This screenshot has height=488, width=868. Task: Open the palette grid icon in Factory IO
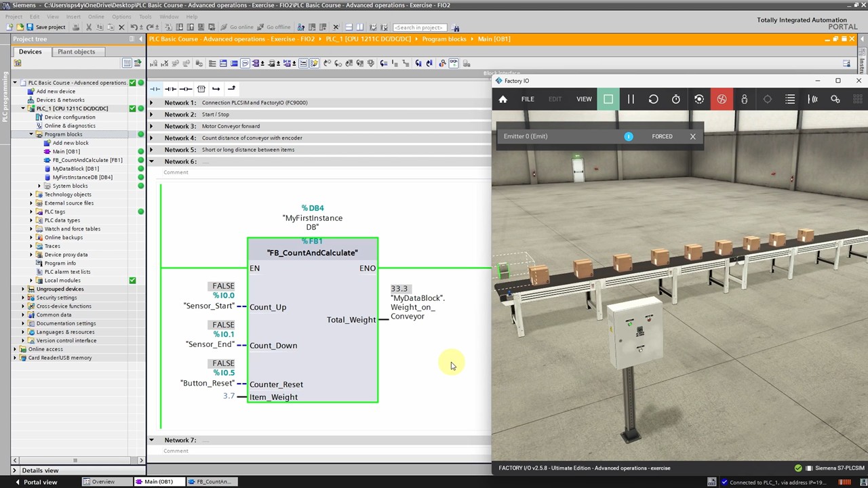tap(859, 100)
